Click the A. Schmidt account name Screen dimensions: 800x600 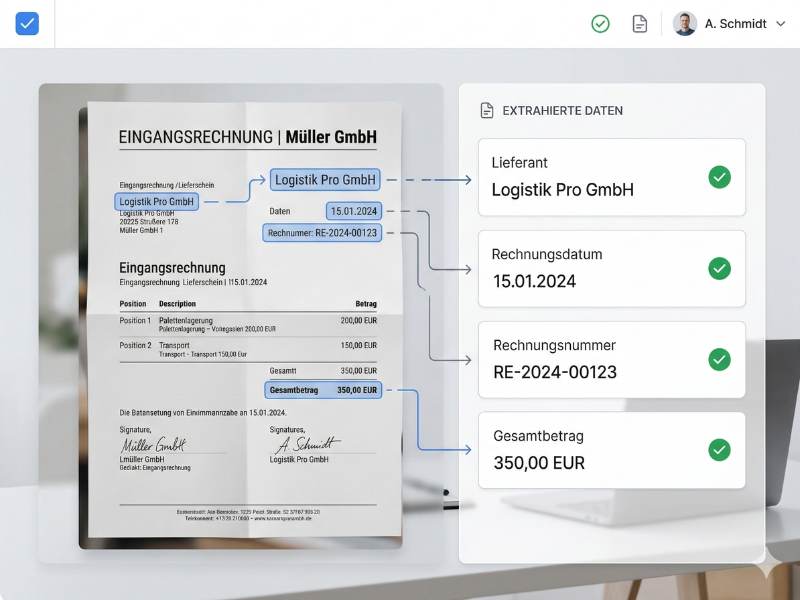(738, 22)
